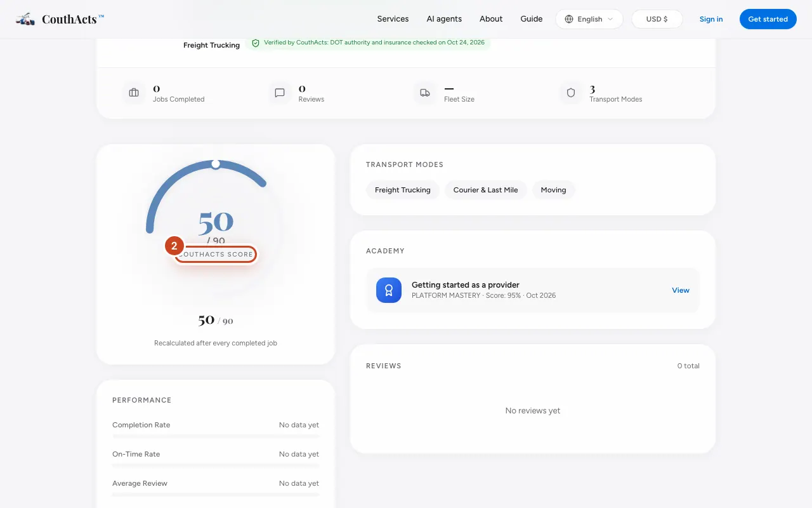Select the Courier & Last Mile chip
The image size is (812, 508).
click(485, 190)
